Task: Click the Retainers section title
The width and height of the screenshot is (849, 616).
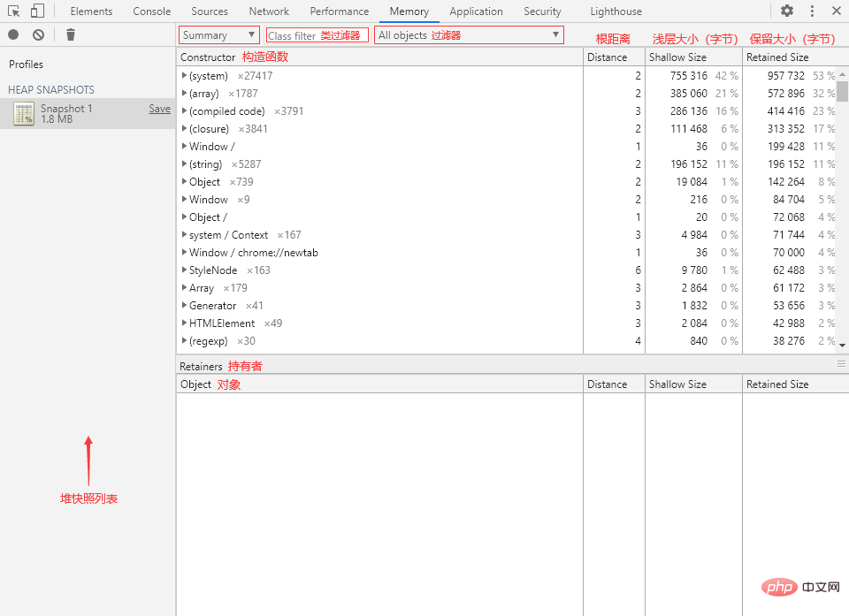Action: point(201,367)
